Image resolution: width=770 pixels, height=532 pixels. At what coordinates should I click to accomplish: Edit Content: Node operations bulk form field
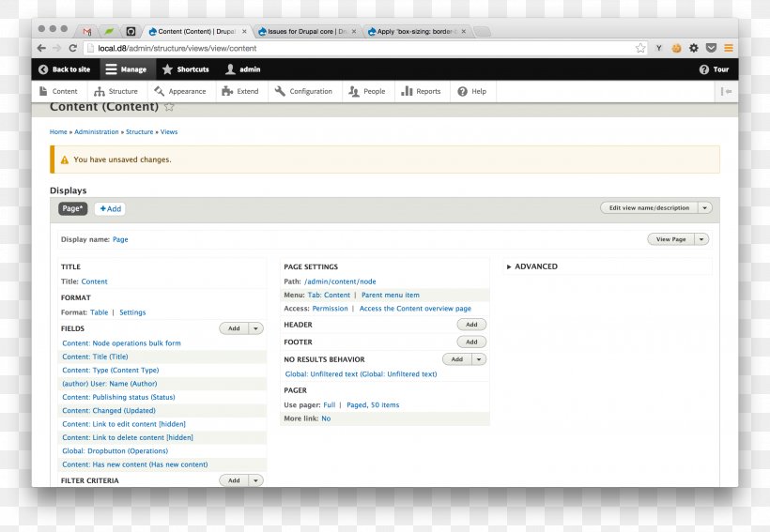click(121, 343)
